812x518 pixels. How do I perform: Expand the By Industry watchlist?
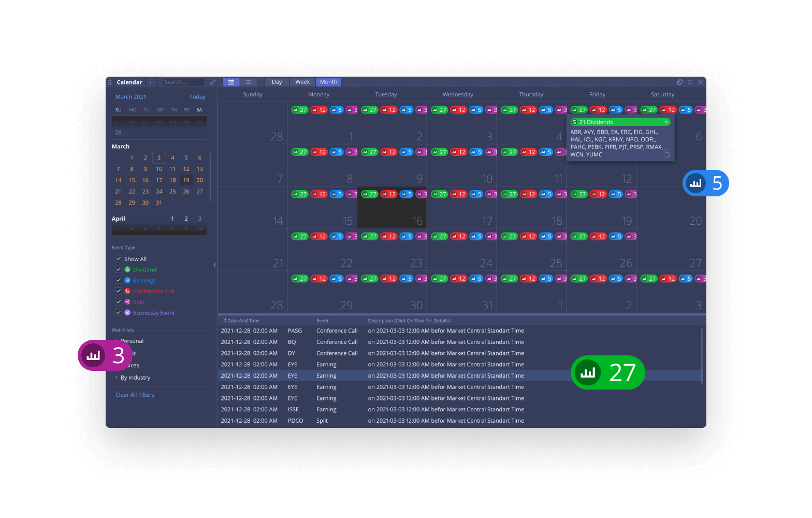[x=117, y=378]
